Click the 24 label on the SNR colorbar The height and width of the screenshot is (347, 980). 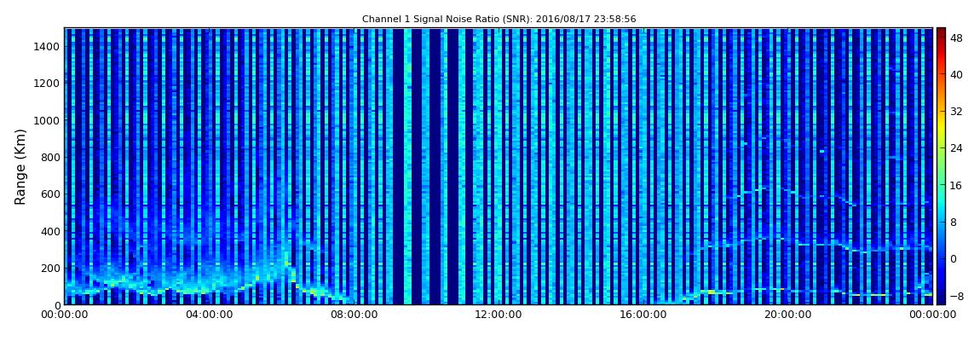tap(957, 148)
